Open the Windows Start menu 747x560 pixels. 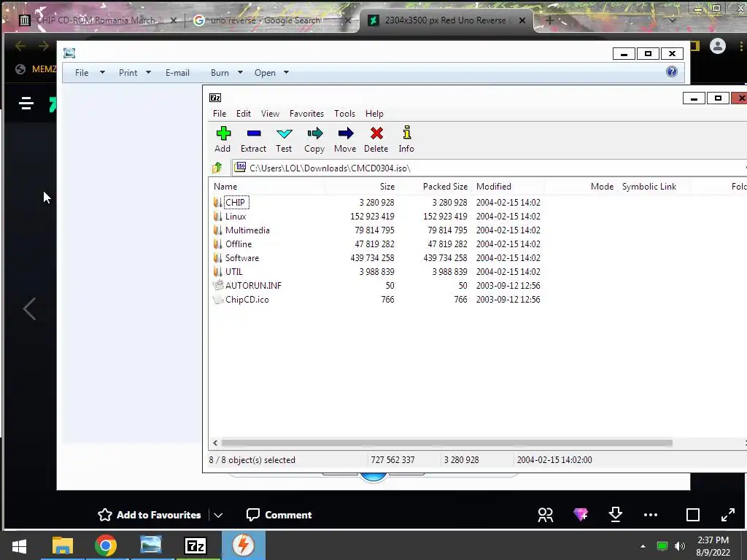(x=19, y=545)
